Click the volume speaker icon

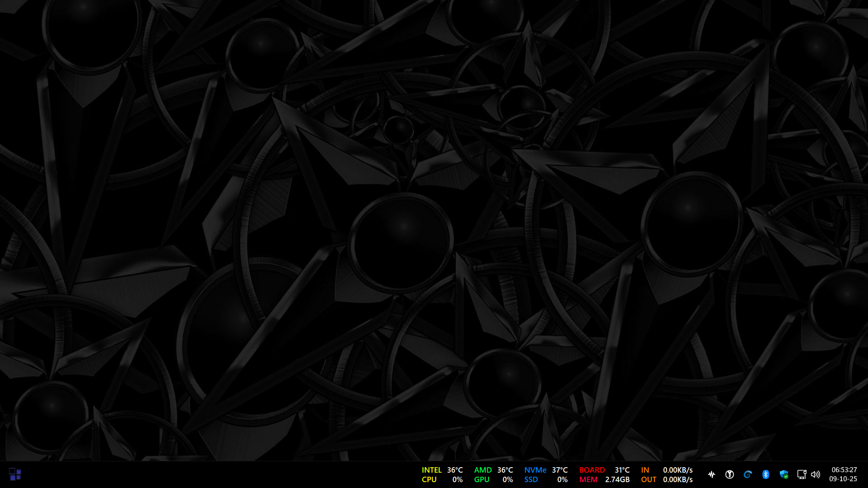pyautogui.click(x=815, y=474)
